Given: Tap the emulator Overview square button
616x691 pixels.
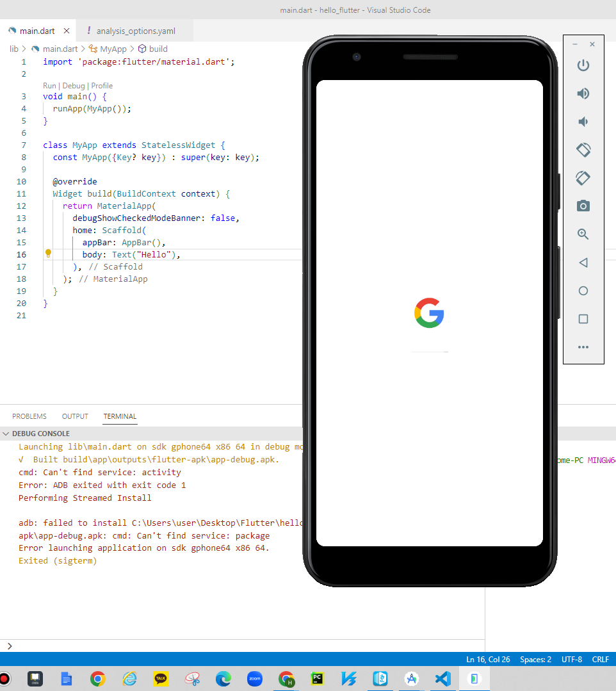Looking at the screenshot, I should 583,319.
